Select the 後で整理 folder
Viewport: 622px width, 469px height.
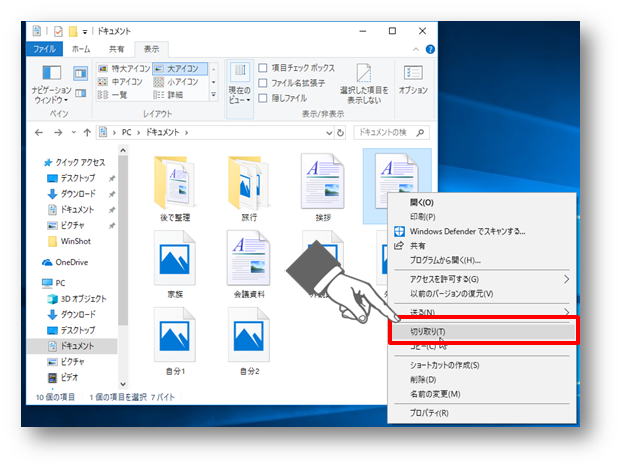click(x=175, y=188)
